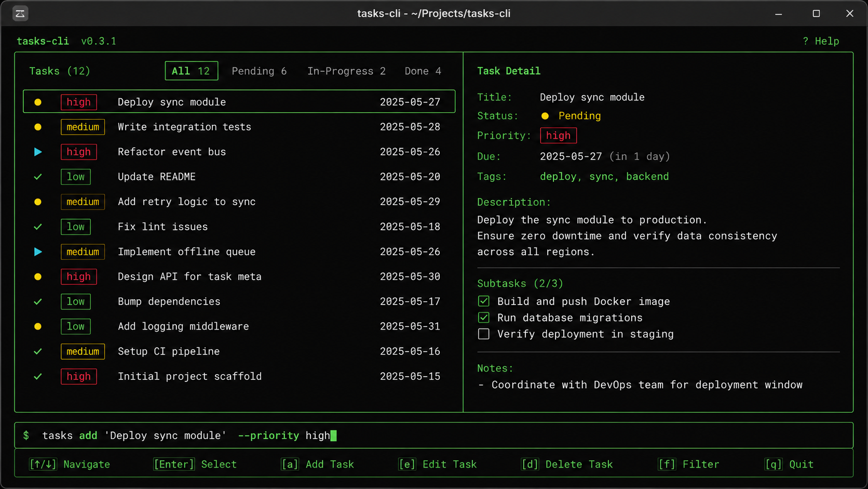Click done checkmark beside Fix lint issues
868x489 pixels.
38,227
